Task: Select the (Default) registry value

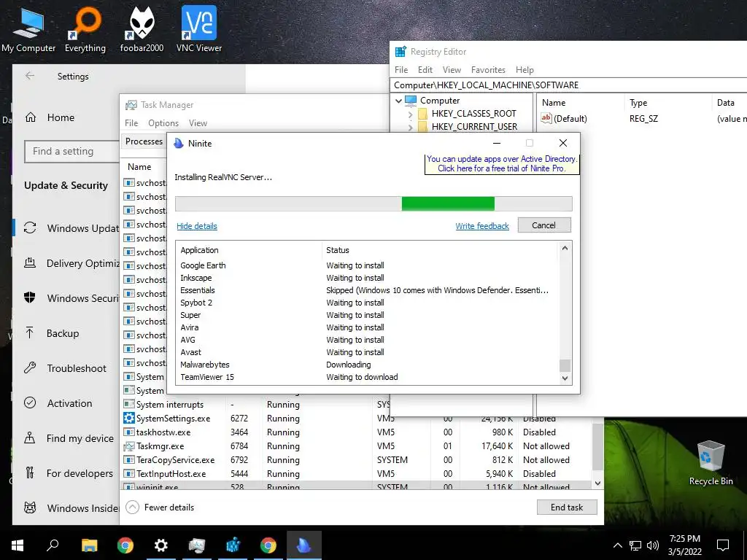Action: click(x=565, y=119)
